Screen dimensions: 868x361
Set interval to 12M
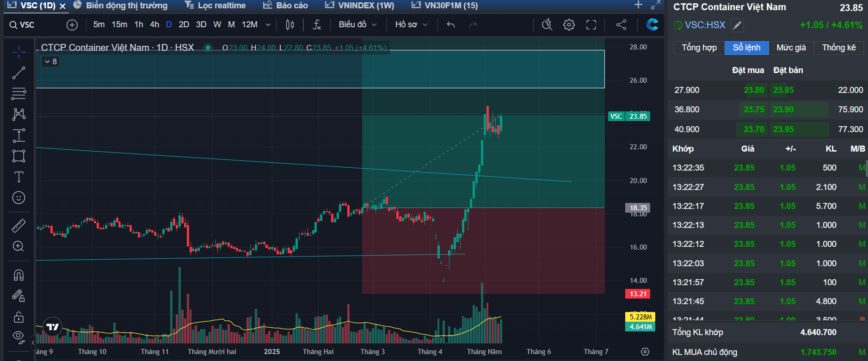pos(250,24)
